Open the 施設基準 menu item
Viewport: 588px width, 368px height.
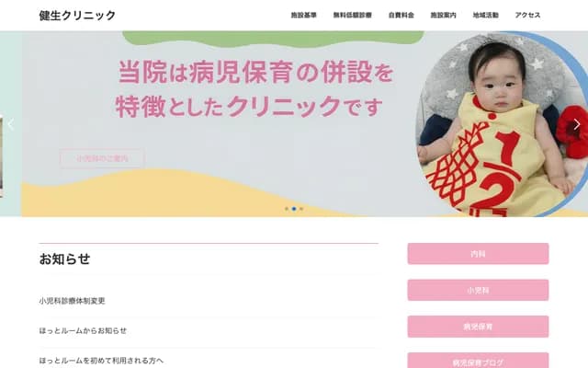[x=304, y=16]
